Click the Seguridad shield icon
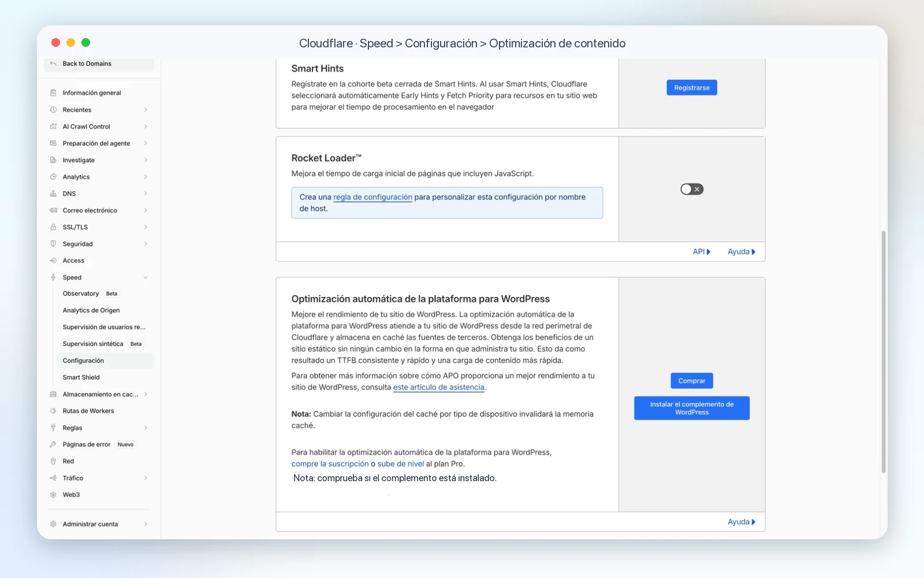Image resolution: width=924 pixels, height=578 pixels. [x=53, y=244]
